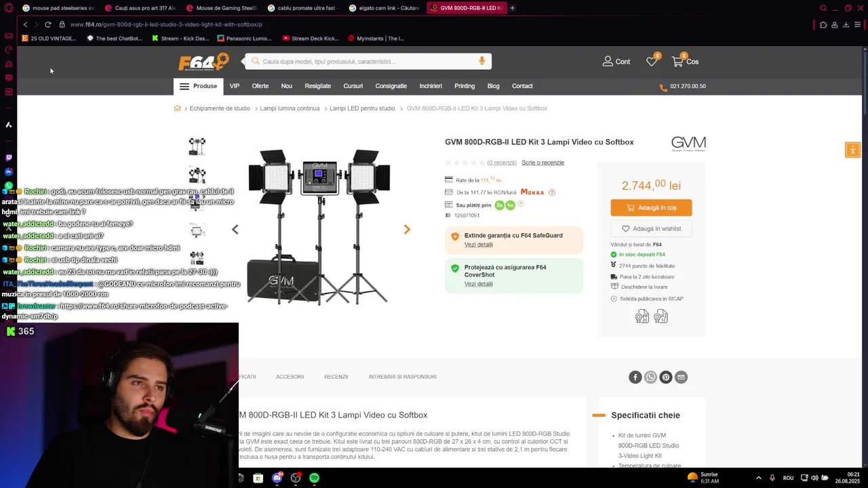Click Vezi detalii under F64 CoverShot
Viewport: 868px width, 488px height.
coord(479,284)
